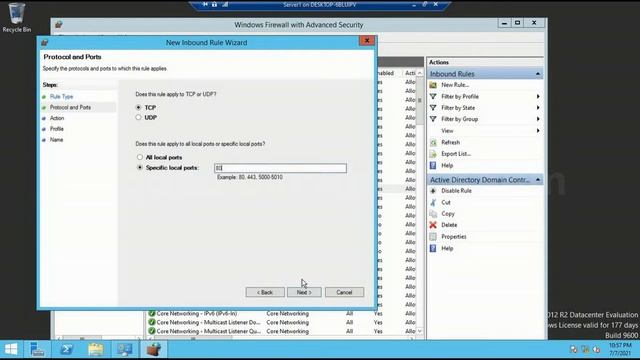The image size is (640, 360).
Task: Click the Disable Rule icon
Action: coord(433,191)
